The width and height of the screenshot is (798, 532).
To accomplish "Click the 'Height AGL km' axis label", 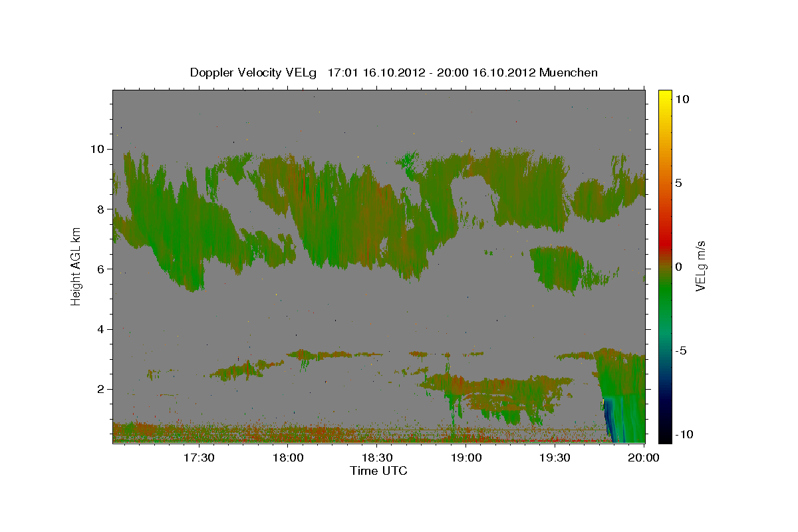I will (x=76, y=265).
